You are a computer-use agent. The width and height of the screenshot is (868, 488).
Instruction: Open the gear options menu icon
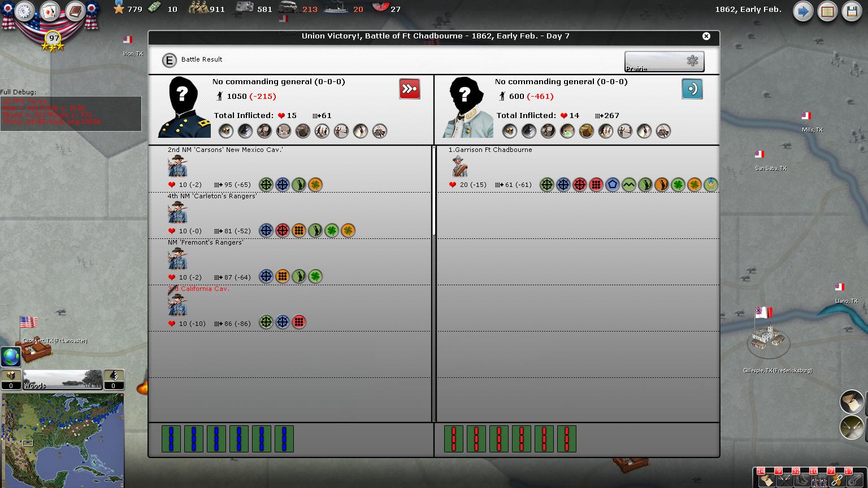point(24,11)
